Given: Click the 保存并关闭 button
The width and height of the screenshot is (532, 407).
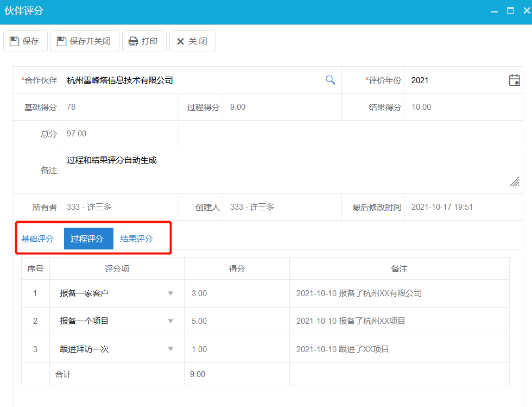Looking at the screenshot, I should (84, 41).
